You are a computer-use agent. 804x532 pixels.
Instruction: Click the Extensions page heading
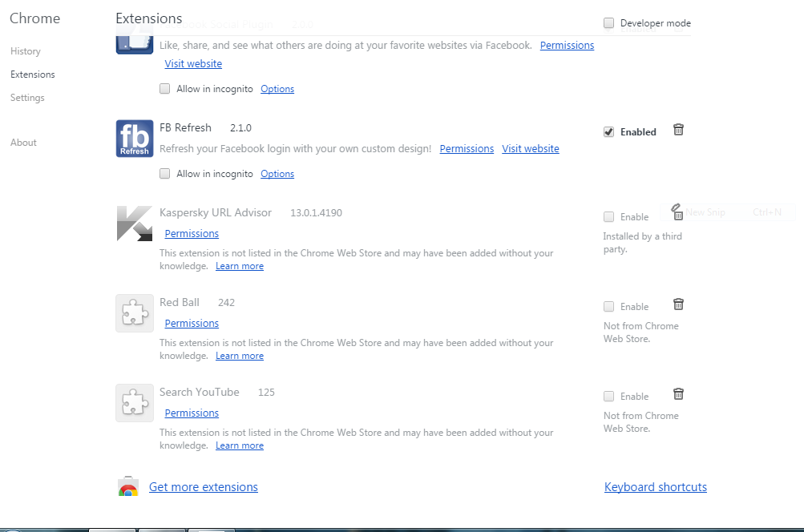pos(149,18)
